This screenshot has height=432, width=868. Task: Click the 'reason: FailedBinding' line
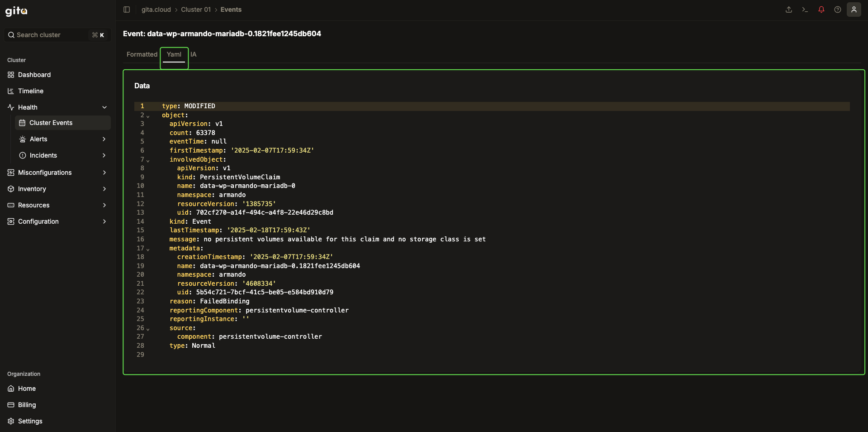(209, 301)
